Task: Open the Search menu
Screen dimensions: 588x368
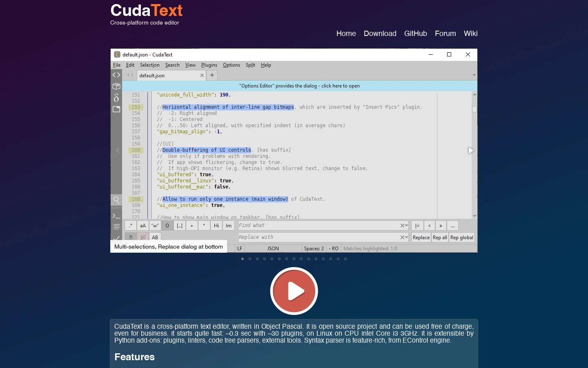Action: click(x=172, y=65)
